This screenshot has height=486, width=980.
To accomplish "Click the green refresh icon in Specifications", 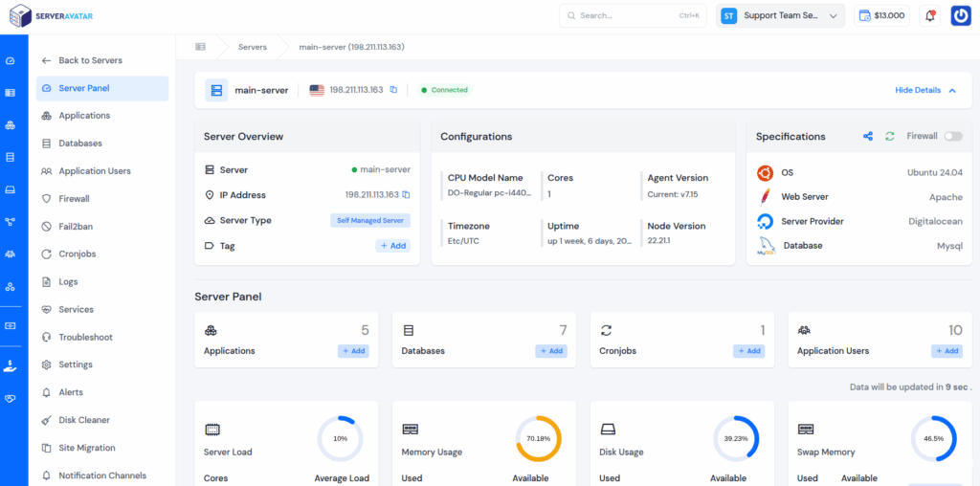I will pos(889,136).
